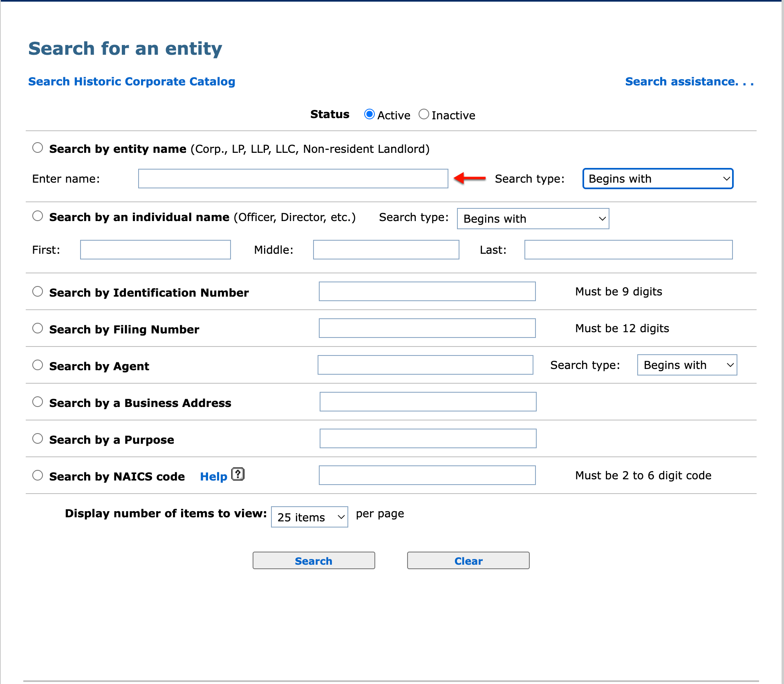This screenshot has width=784, height=684.
Task: Focus the Agent name field
Action: tap(426, 365)
